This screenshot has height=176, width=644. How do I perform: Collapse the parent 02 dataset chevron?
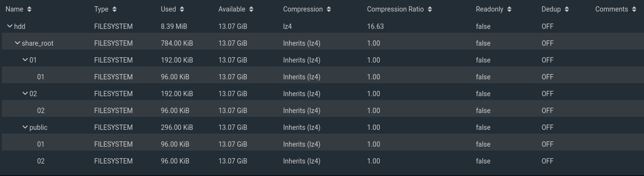[x=25, y=93]
